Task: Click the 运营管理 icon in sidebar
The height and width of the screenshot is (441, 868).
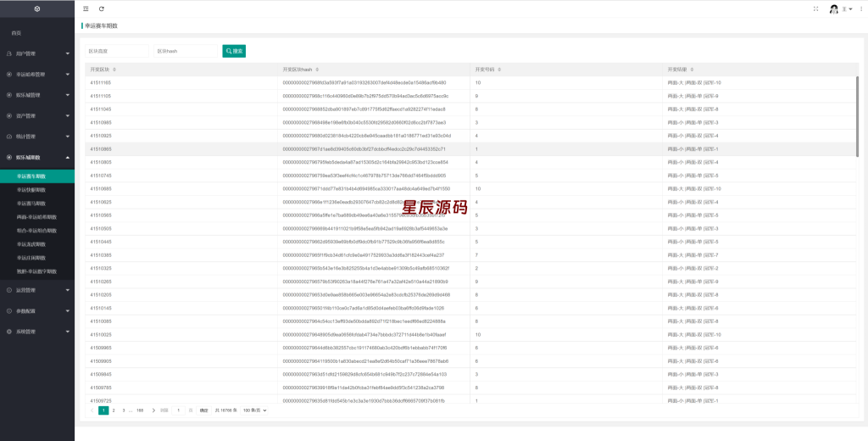Action: 8,290
